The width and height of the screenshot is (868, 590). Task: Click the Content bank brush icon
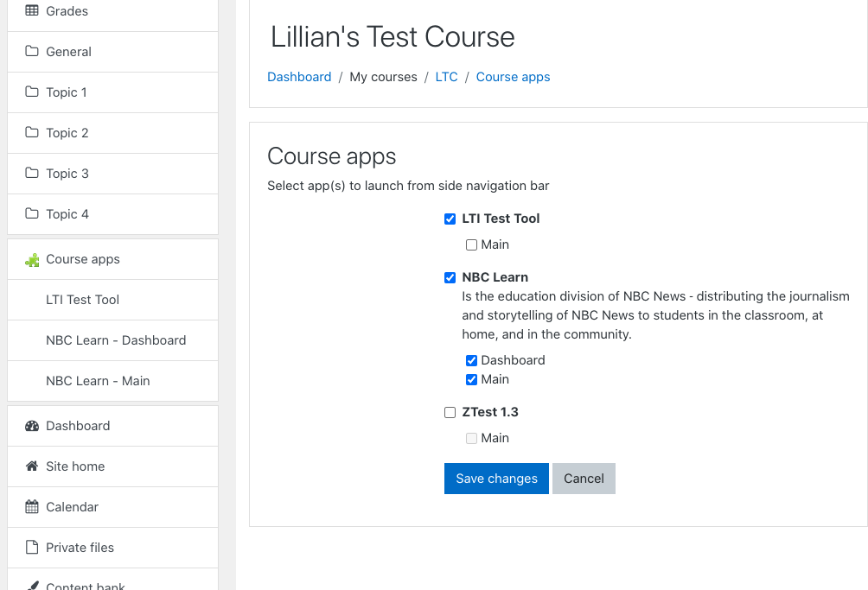point(32,586)
